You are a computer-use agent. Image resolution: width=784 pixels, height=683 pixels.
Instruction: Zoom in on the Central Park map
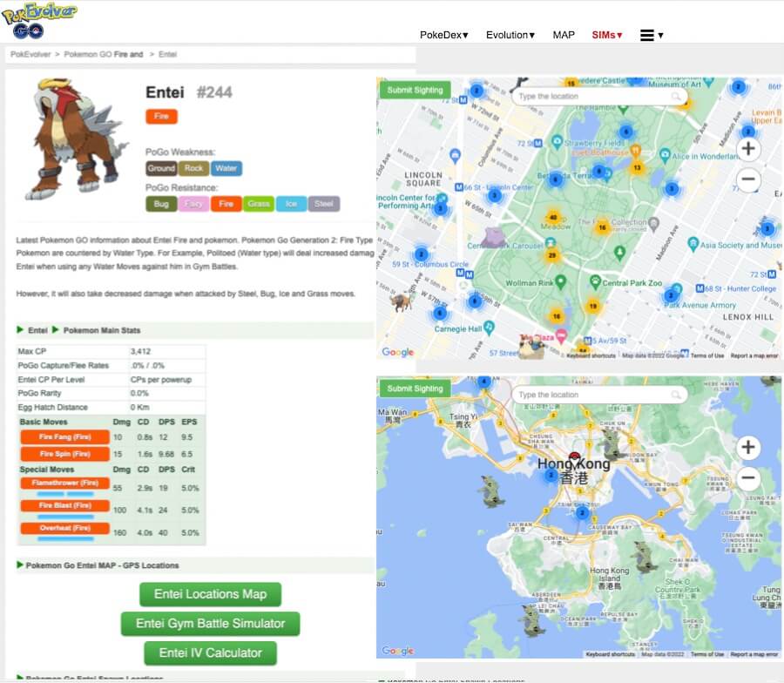click(x=748, y=148)
